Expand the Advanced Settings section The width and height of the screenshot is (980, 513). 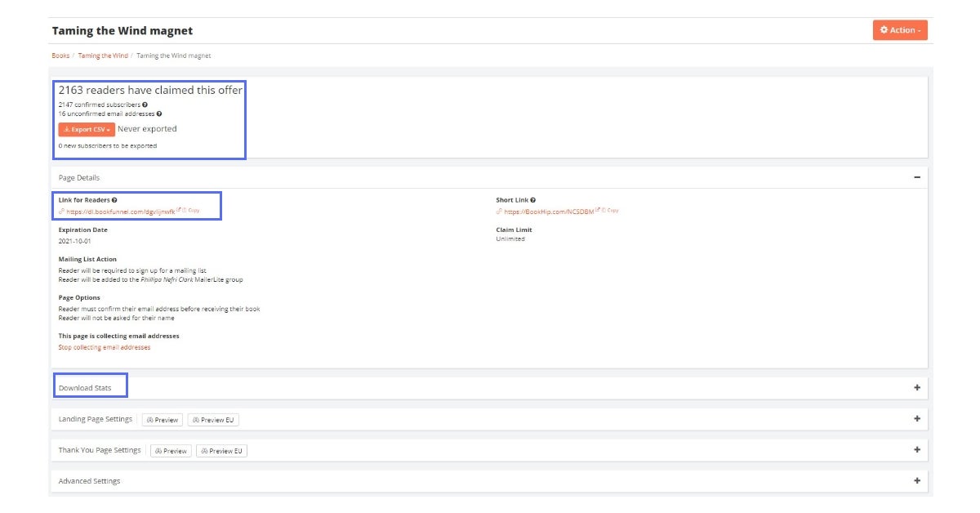click(916, 481)
